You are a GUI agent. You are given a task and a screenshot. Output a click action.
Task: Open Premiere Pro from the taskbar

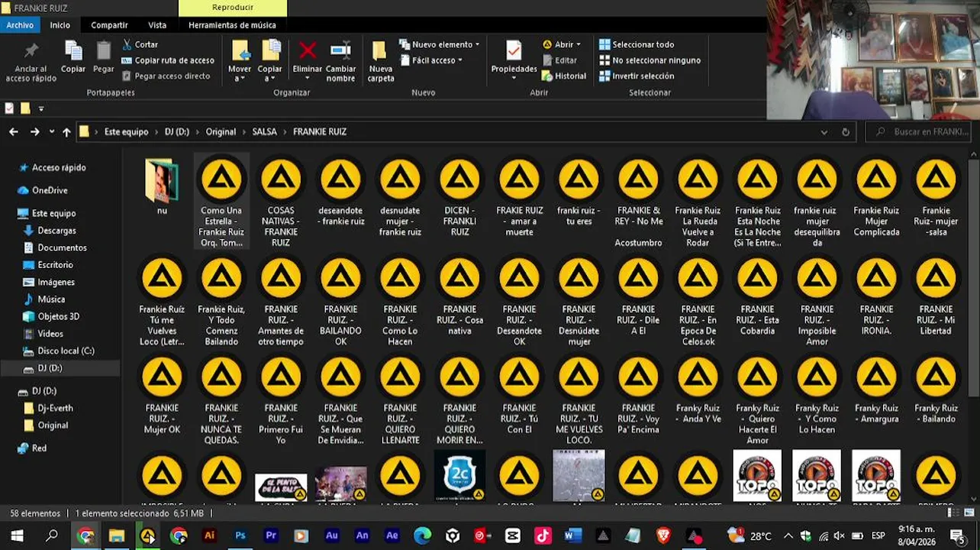click(x=271, y=535)
